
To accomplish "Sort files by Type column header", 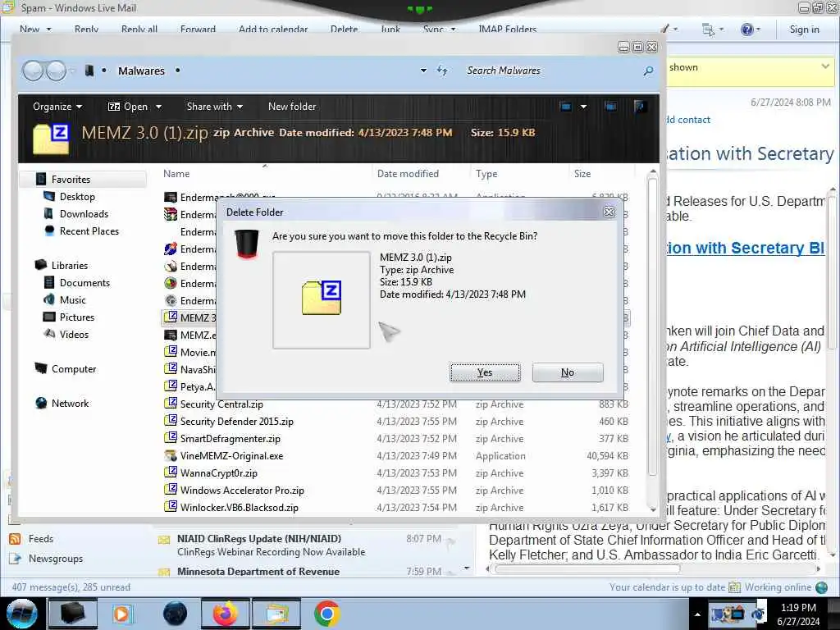I will 486,174.
